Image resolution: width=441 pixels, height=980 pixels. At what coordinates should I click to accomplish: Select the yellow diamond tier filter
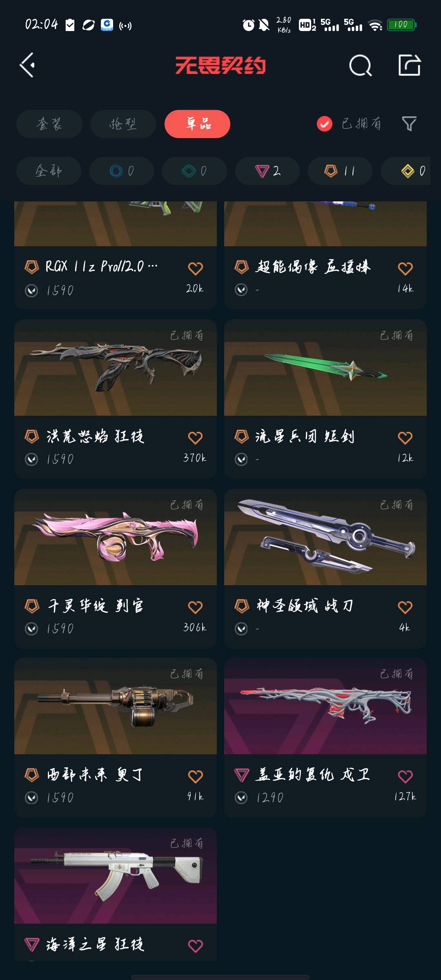406,171
